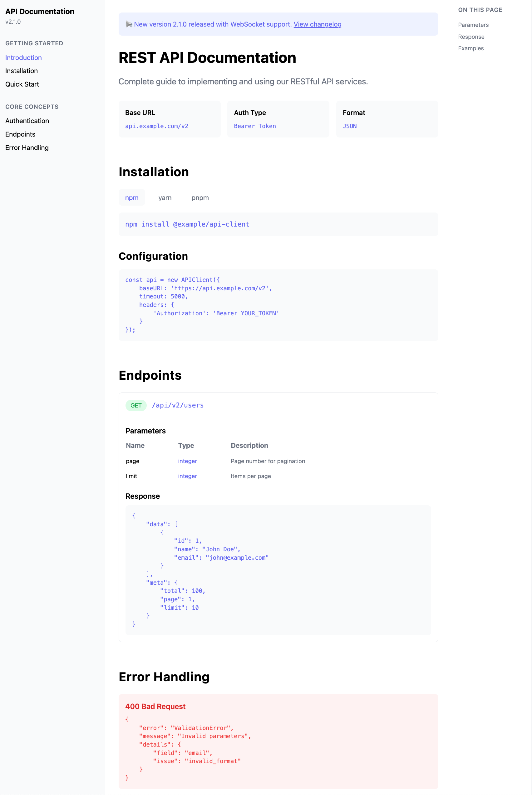Click the v2.1.0 version label

[x=13, y=22]
